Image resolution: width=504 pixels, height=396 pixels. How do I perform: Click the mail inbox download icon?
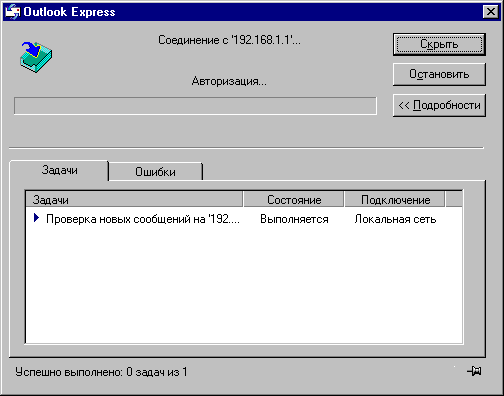[36, 57]
